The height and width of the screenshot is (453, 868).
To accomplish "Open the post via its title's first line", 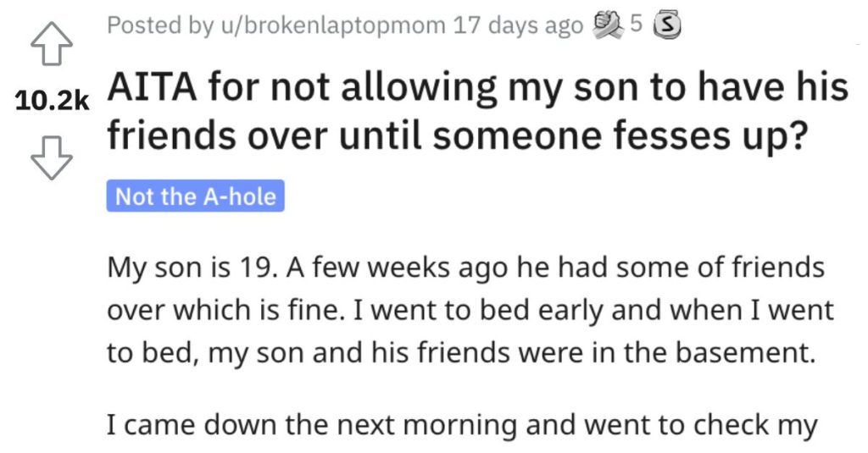I will (477, 88).
